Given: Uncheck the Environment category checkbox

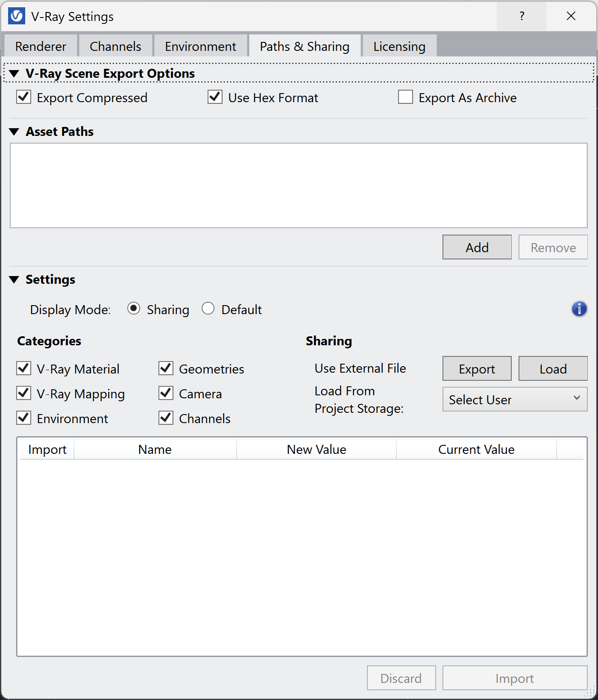Looking at the screenshot, I should click(x=24, y=418).
